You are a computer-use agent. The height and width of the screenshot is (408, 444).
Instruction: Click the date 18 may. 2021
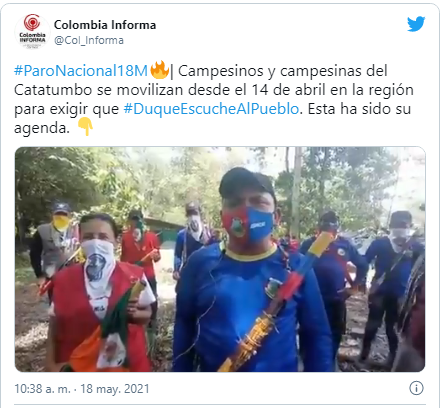pyautogui.click(x=115, y=389)
